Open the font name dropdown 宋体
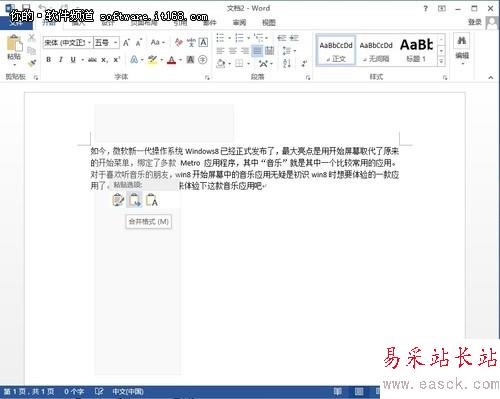 click(x=89, y=43)
